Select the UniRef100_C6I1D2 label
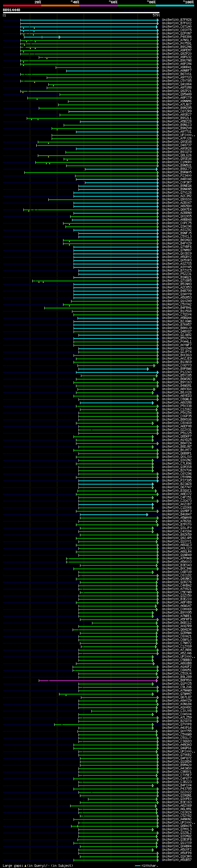The height and width of the screenshot is (868, 197). click(176, 575)
